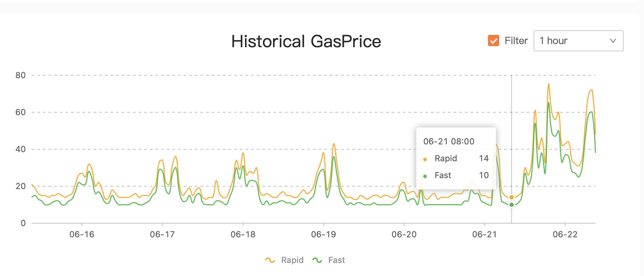Screen dimensions: 644x276
Task: Toggle the Rapid series legend label
Action: [292, 260]
